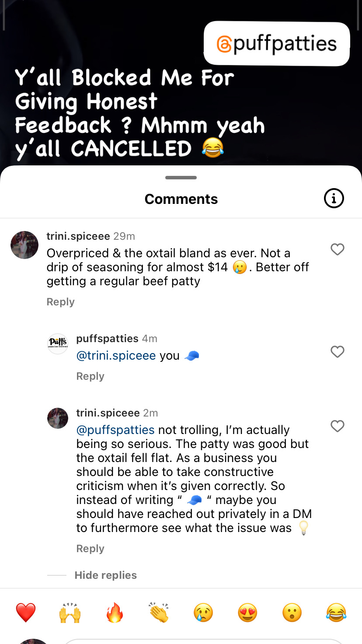Collapse thread with Hide replies
The image size is (362, 644).
(105, 575)
